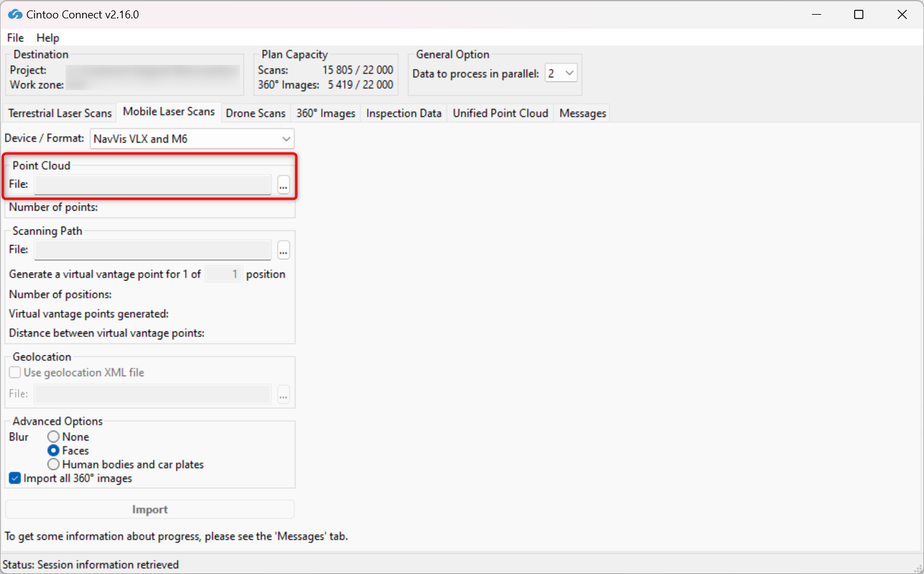The height and width of the screenshot is (574, 924).
Task: Click the 'Number of points:' label
Action: pyautogui.click(x=53, y=208)
